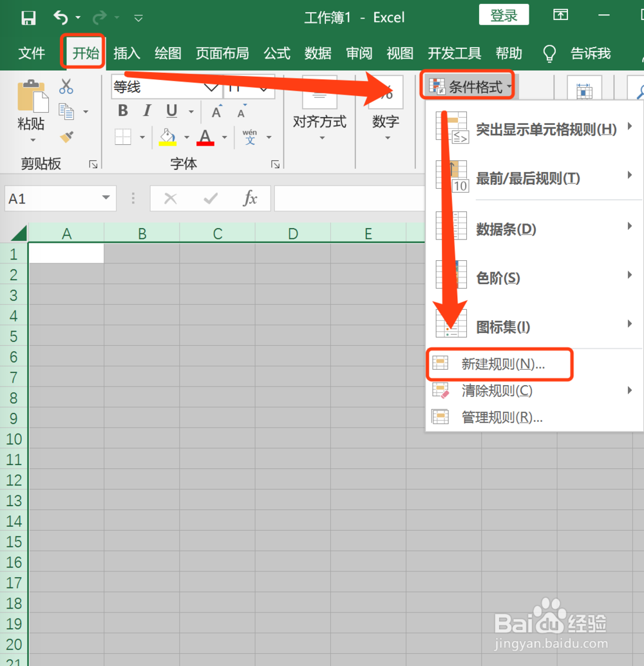Cut using the scissors icon

(x=66, y=86)
